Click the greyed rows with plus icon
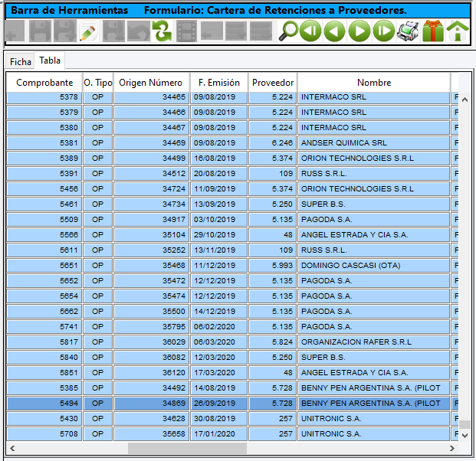The image size is (476, 461). coord(236,31)
